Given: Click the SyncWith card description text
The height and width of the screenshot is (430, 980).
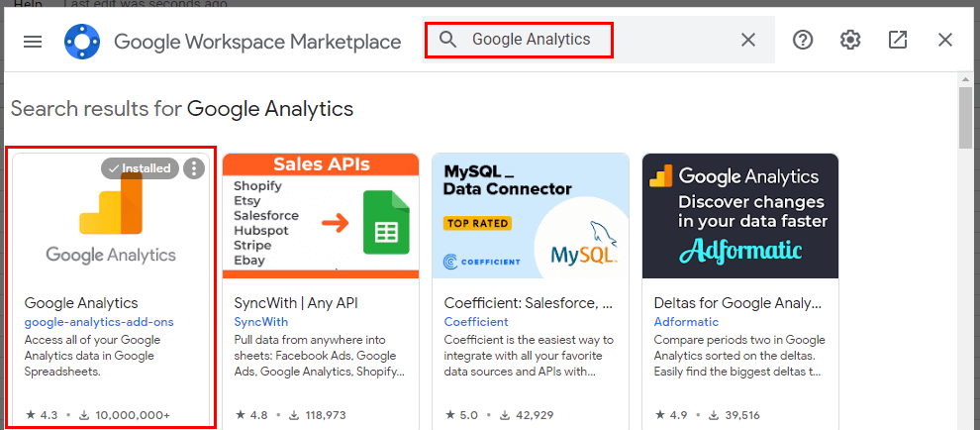Looking at the screenshot, I should click(x=320, y=356).
